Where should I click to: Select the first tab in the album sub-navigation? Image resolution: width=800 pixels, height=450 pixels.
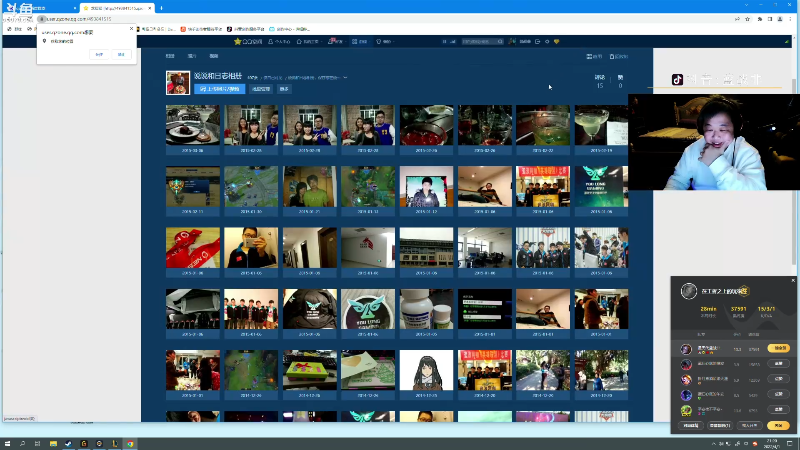pyautogui.click(x=170, y=56)
